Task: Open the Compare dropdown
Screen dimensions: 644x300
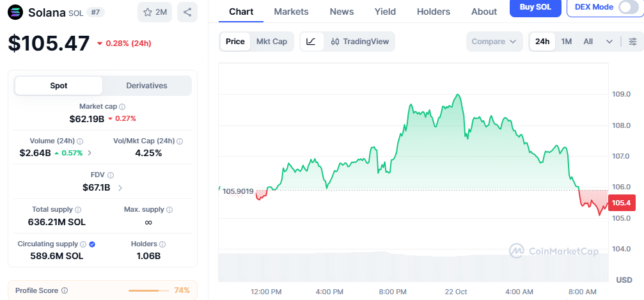Action: click(x=494, y=42)
